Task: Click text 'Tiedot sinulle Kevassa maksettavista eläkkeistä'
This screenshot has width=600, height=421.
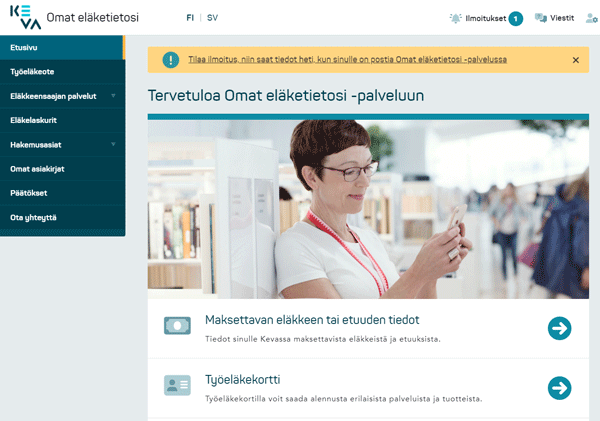Action: (x=323, y=339)
